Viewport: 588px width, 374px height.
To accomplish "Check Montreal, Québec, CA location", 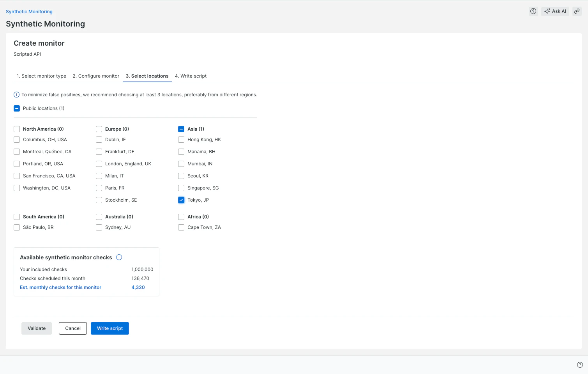I will (17, 152).
